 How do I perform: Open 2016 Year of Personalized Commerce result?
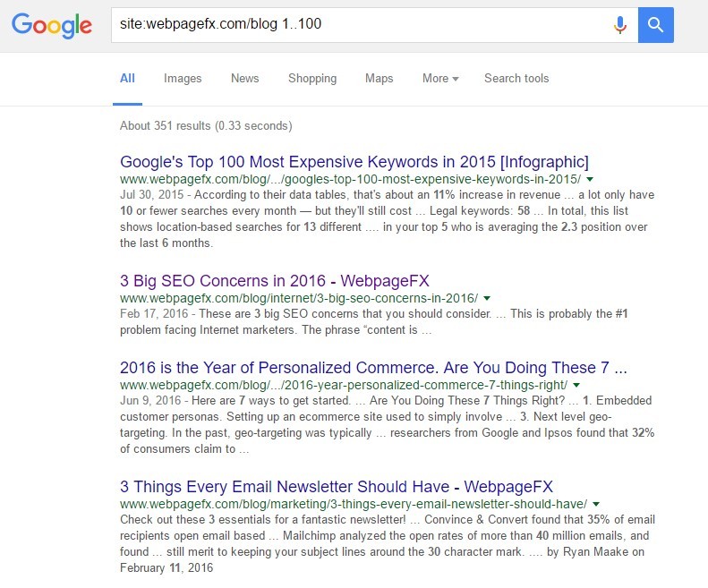point(373,368)
